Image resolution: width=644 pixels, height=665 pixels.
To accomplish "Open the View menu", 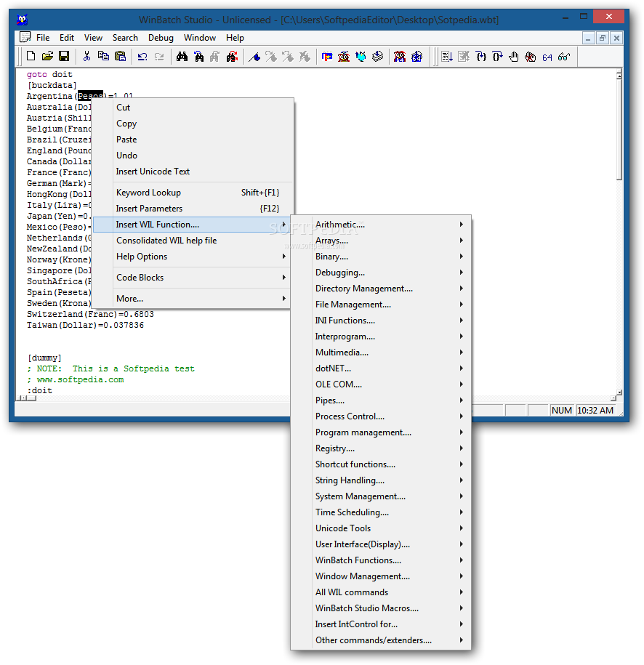I will (x=93, y=38).
